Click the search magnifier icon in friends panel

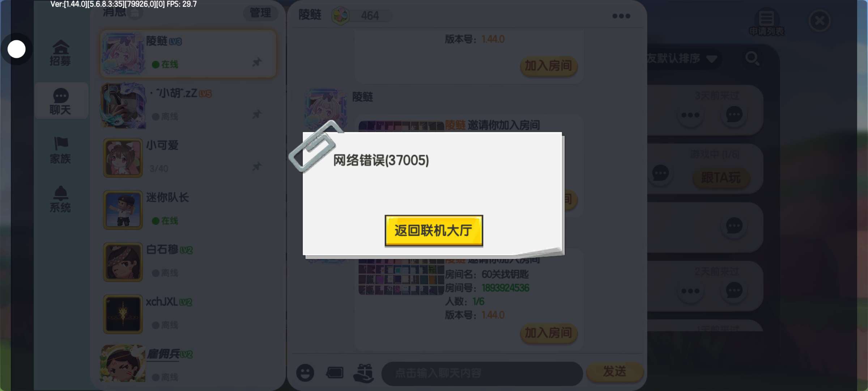[752, 58]
